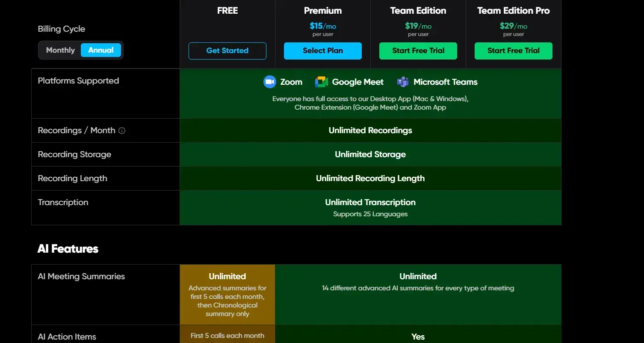The height and width of the screenshot is (343, 644).
Task: Click the circular info icon in Recordings row
Action: (x=121, y=131)
